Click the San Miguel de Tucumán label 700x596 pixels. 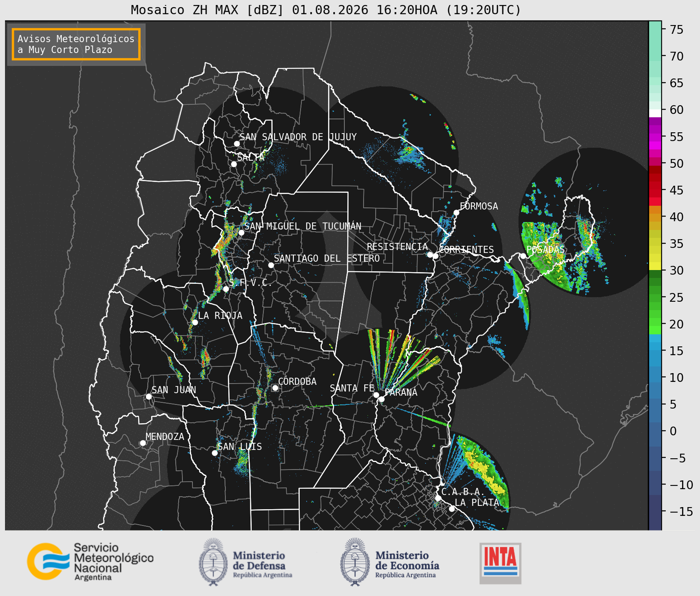303,226
